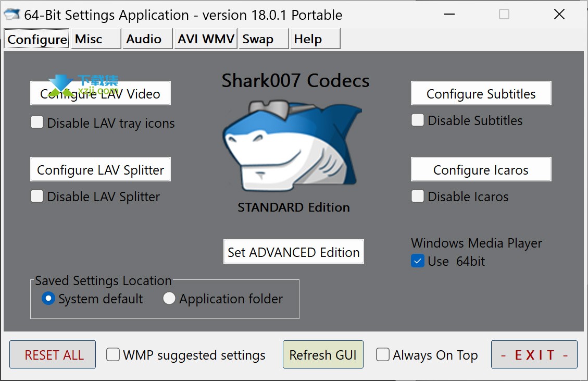Open the Misc tab
Viewport: 588px width, 381px height.
coord(96,39)
